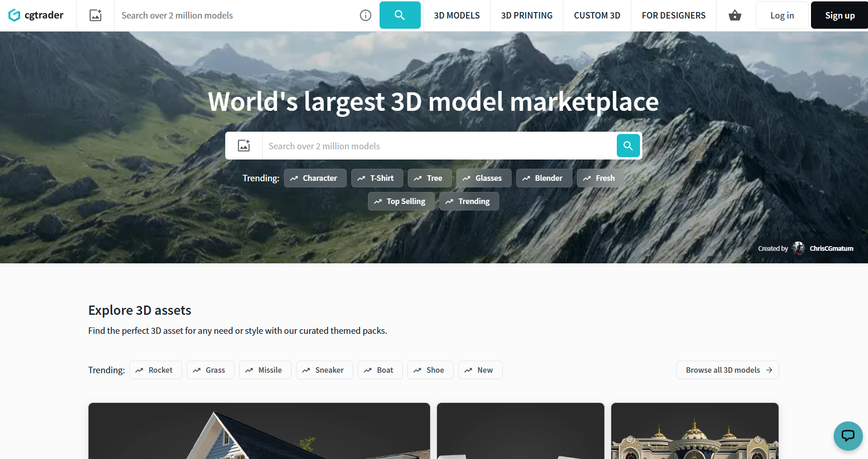Click the search info icon
The width and height of the screenshot is (868, 459).
(x=365, y=15)
